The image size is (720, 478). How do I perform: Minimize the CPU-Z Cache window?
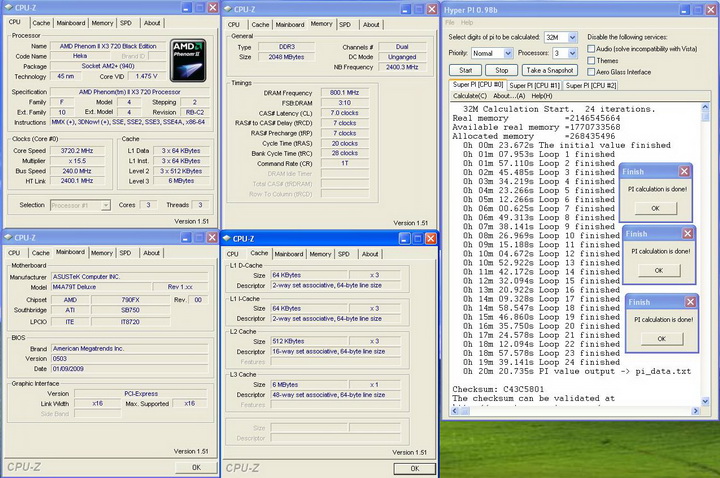tap(404, 238)
